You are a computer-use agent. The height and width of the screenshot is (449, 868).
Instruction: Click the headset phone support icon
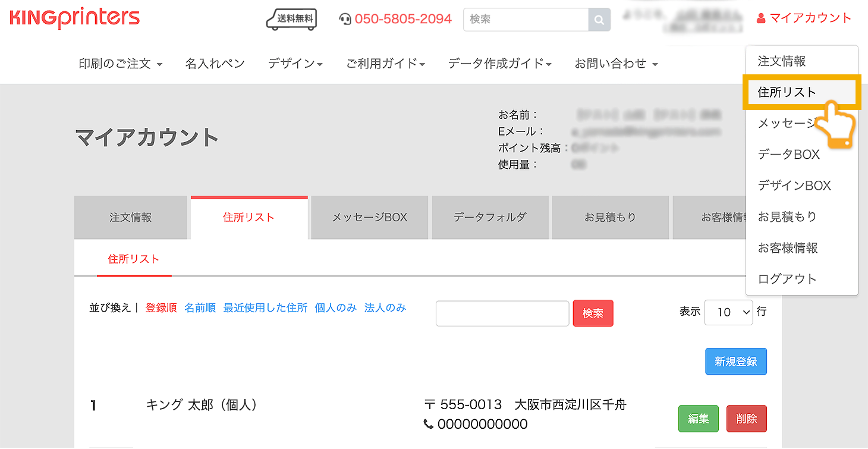(345, 19)
